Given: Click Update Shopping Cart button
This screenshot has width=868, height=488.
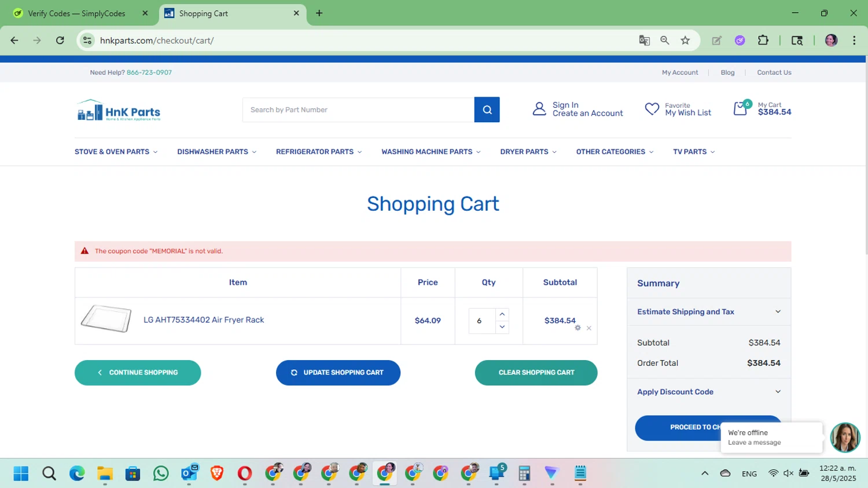Looking at the screenshot, I should (338, 373).
